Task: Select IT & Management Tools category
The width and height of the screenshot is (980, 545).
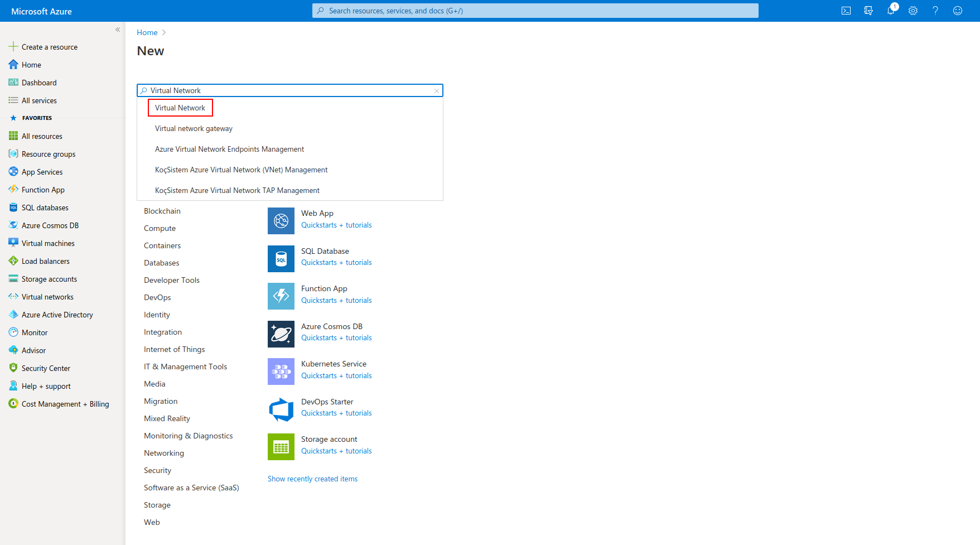Action: click(x=185, y=366)
